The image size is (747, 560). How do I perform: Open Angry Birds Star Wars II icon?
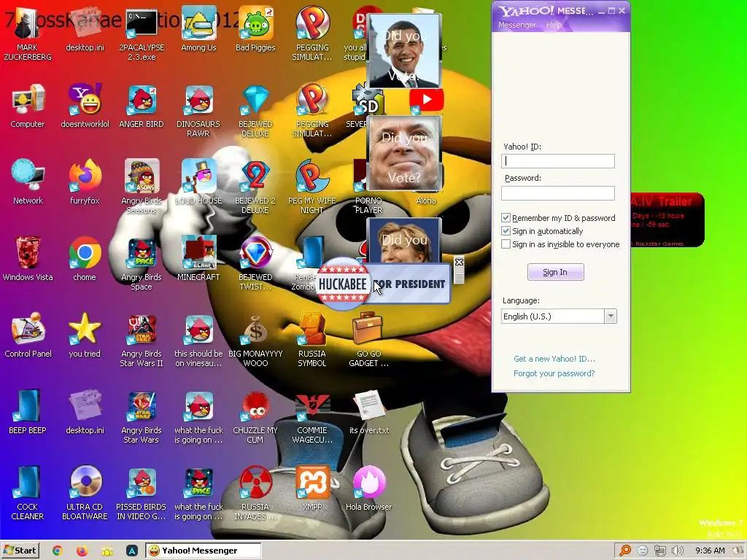(142, 340)
